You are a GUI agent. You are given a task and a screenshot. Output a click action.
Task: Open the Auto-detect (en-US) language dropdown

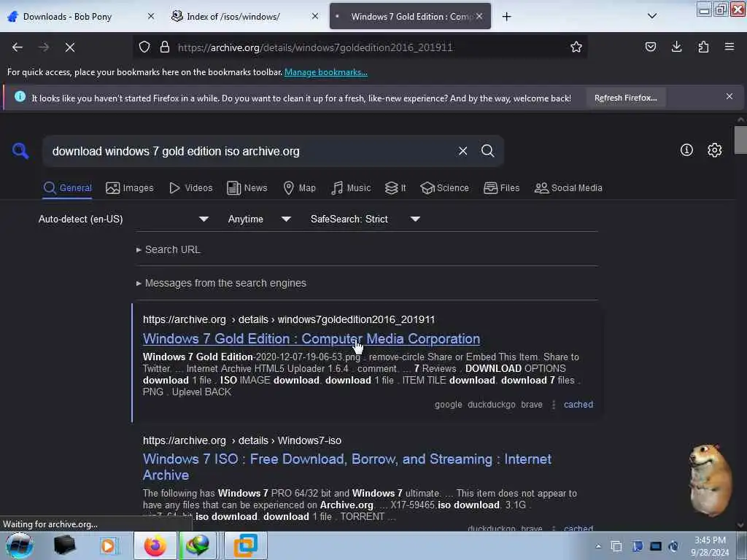coord(123,219)
